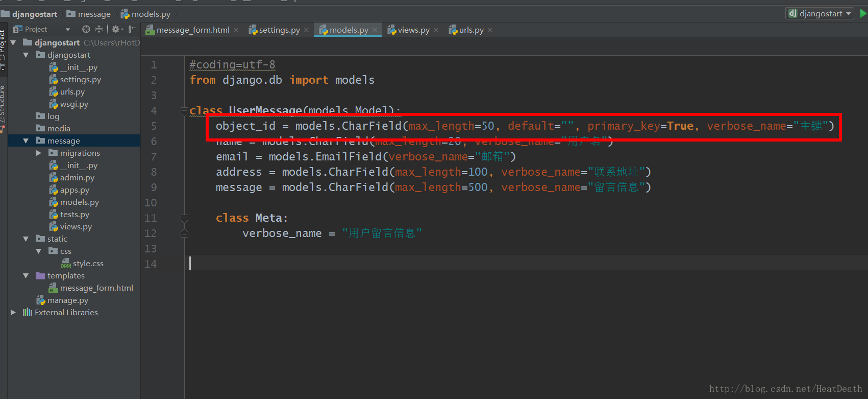Open the djangostart run configuration dropdown
The width and height of the screenshot is (868, 399).
click(x=821, y=14)
